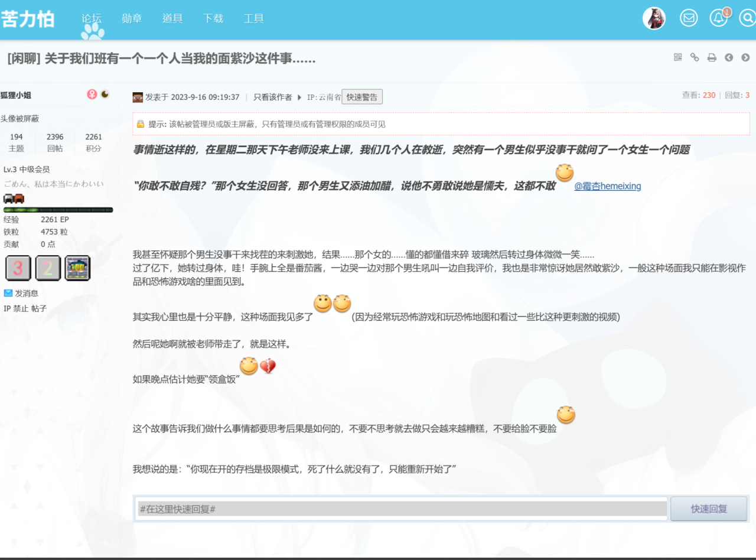Image resolution: width=756 pixels, height=560 pixels.
Task: Click the smiley emoji after 领盒饭
Action: click(249, 366)
